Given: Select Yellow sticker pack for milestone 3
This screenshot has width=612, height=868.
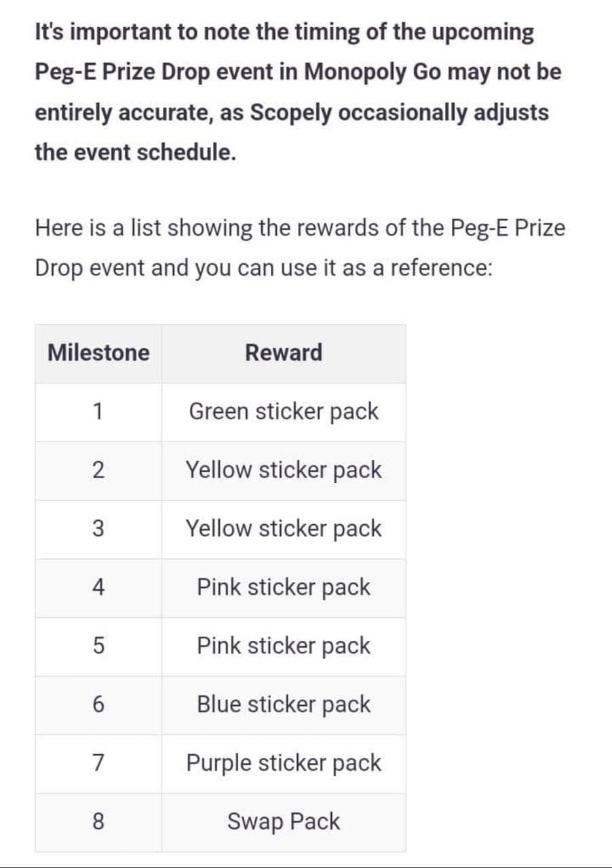Looking at the screenshot, I should point(284,529).
